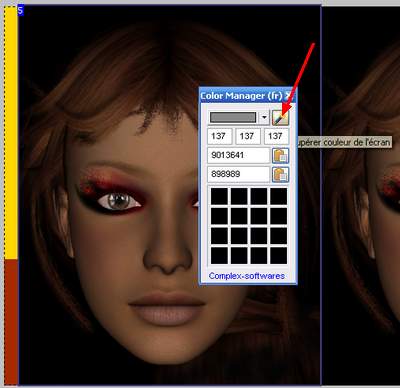Click into the 9013641 decimal field
This screenshot has width=400, height=388.
[238, 155]
